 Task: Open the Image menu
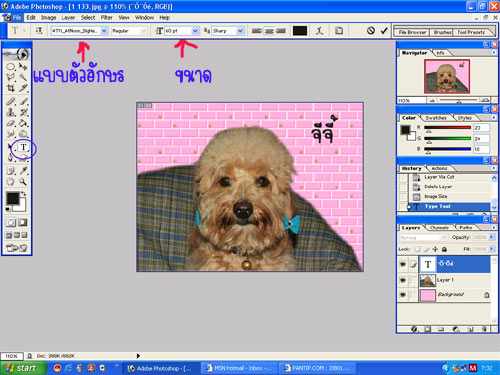(x=49, y=17)
